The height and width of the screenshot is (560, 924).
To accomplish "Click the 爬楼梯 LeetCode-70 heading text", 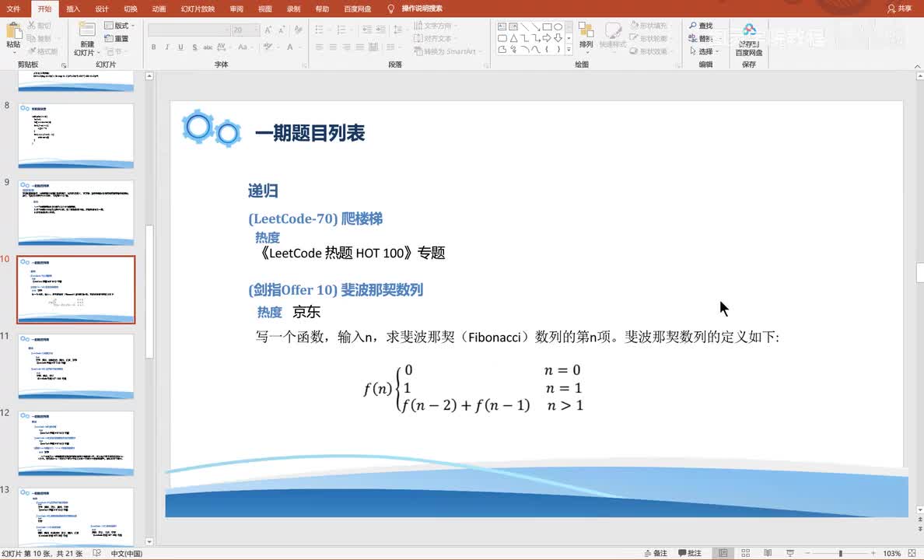I will 315,219.
